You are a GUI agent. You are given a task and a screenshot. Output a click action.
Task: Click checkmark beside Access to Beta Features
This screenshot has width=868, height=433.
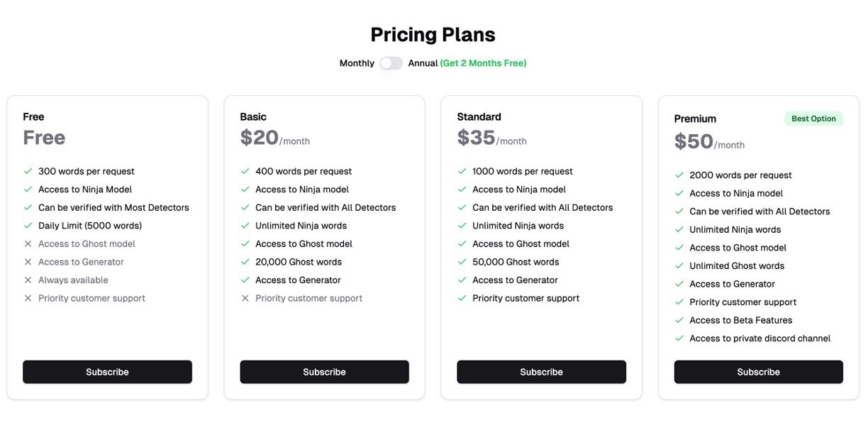tap(679, 320)
